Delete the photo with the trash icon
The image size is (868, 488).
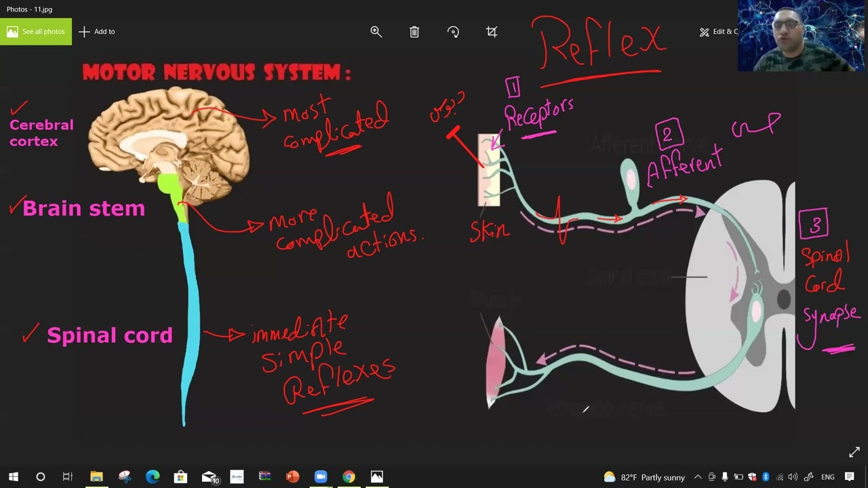pyautogui.click(x=414, y=32)
